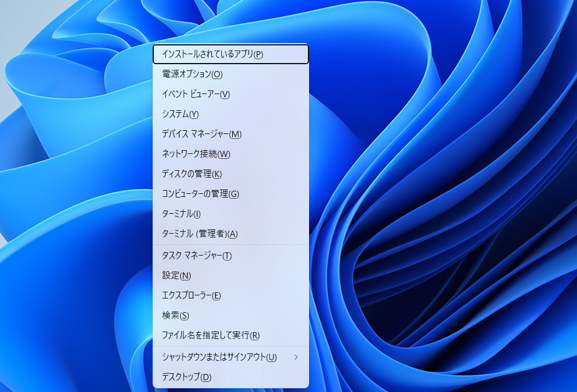Launch コンピューターの管理
The height and width of the screenshot is (392, 577).
pyautogui.click(x=200, y=194)
